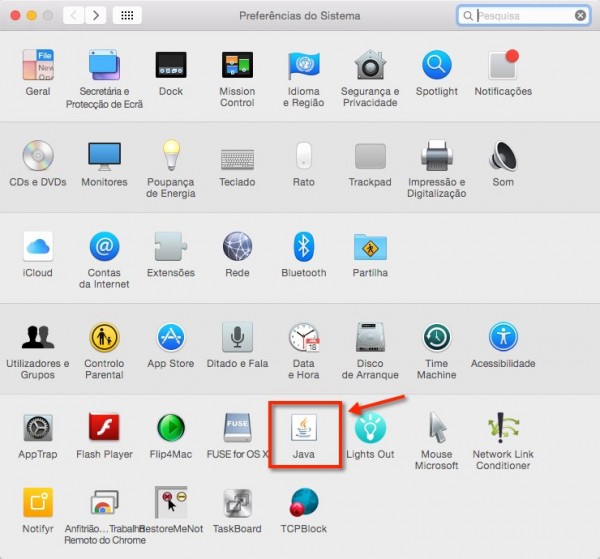Click the back navigation arrow
This screenshot has height=559, width=600.
[73, 15]
